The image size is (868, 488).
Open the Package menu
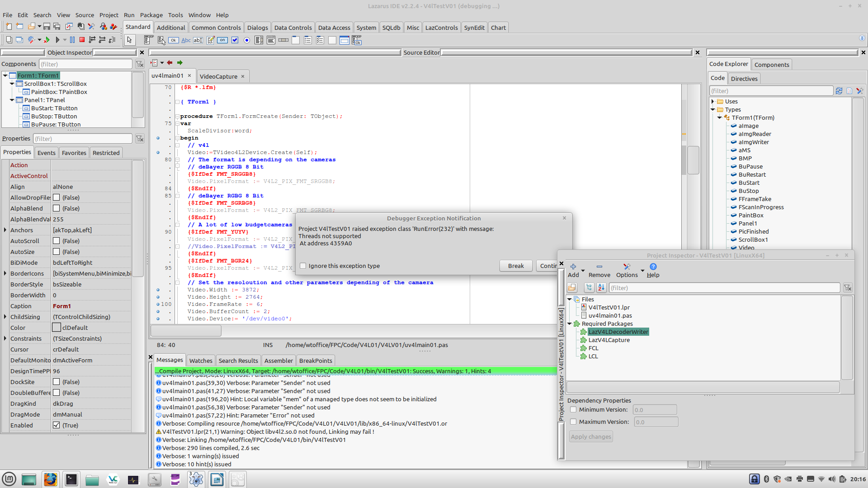[x=151, y=15]
